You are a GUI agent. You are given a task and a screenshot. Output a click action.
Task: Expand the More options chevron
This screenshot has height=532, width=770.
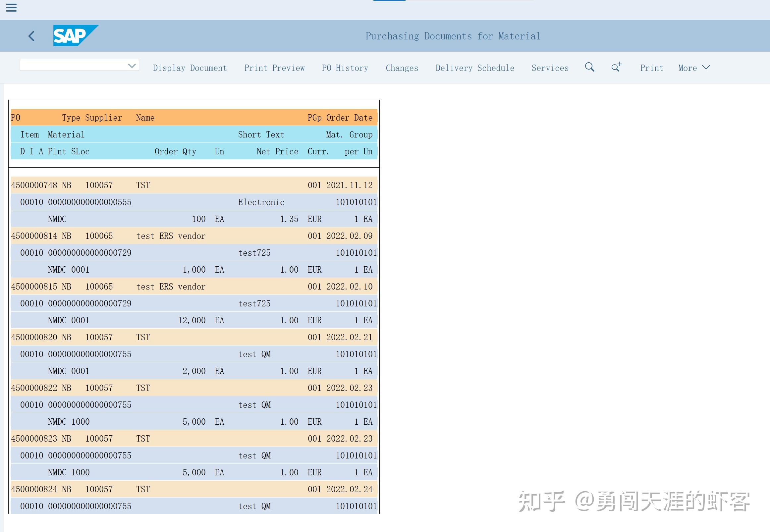click(706, 67)
